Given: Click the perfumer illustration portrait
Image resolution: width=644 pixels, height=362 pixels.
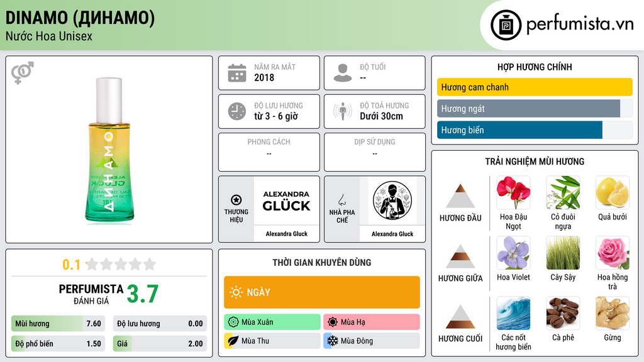Looking at the screenshot, I should pos(392,200).
